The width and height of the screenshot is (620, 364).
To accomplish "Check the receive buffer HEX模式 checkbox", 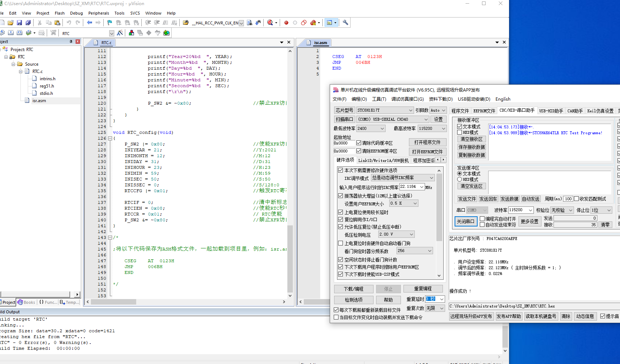I will [x=460, y=132].
